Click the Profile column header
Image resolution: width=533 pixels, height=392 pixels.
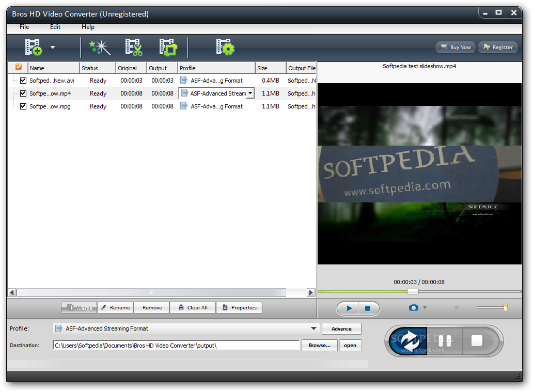[217, 68]
